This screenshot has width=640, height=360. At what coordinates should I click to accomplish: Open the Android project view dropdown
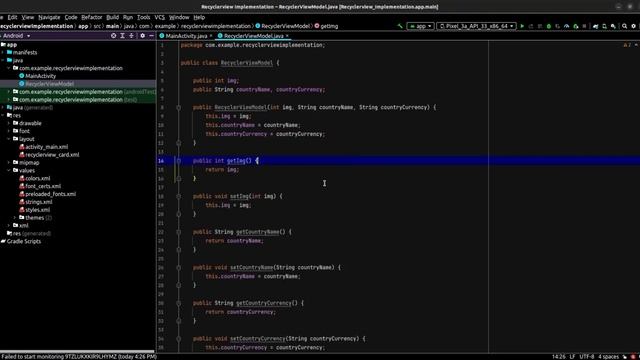click(16, 36)
